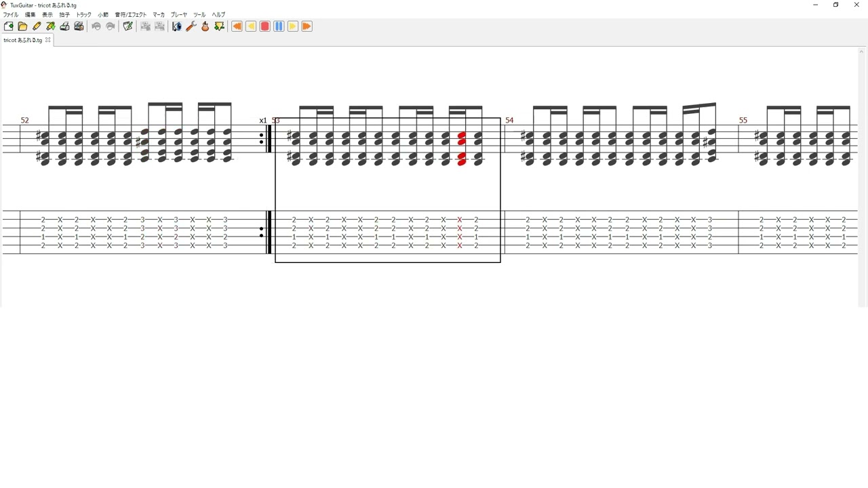The width and height of the screenshot is (868, 488).
Task: Click the first greyed-out layout icon
Action: point(145,26)
